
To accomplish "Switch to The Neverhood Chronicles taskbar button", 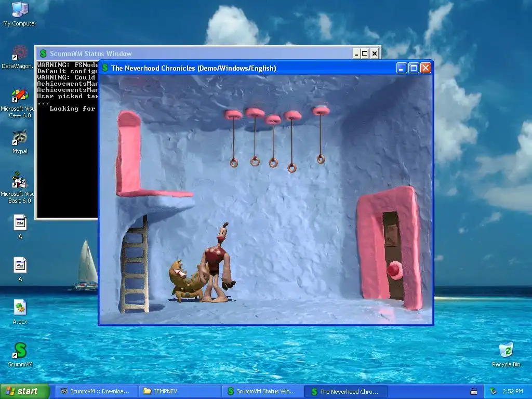I will point(346,391).
